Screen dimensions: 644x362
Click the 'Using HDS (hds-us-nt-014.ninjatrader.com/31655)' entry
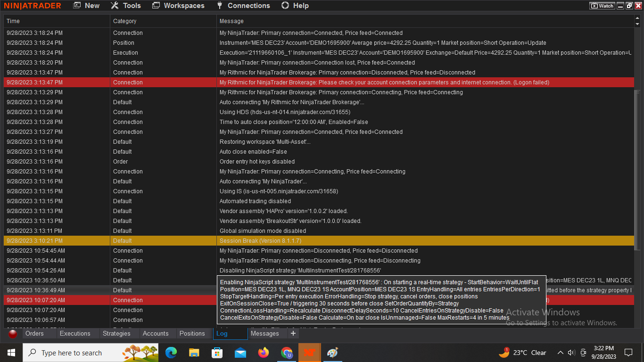(285, 112)
